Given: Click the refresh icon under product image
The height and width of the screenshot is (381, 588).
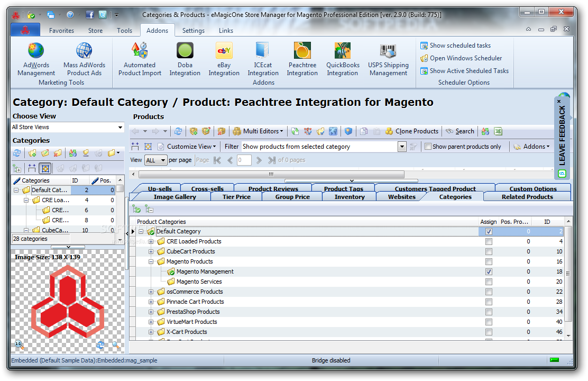Looking at the screenshot, I should [100, 345].
